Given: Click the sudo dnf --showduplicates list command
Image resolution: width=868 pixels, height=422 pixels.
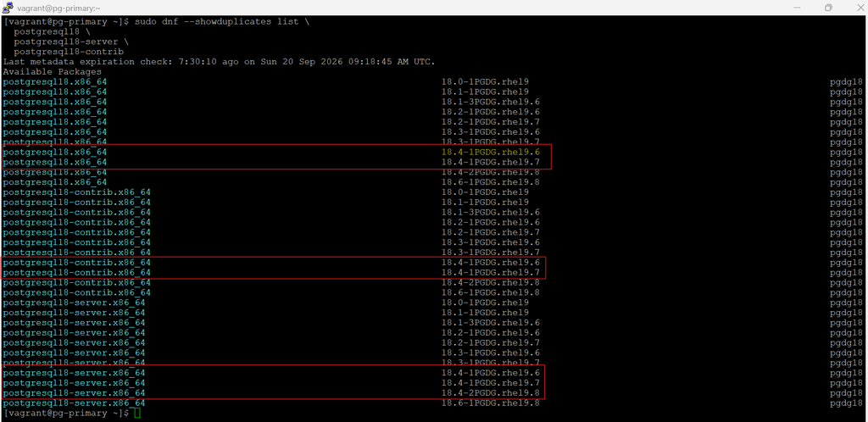Looking at the screenshot, I should click(216, 21).
